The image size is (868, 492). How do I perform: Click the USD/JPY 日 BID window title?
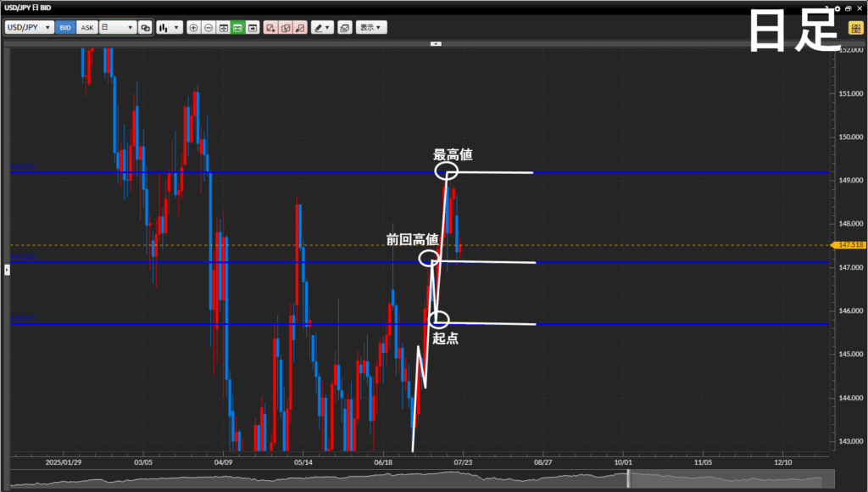[x=28, y=8]
